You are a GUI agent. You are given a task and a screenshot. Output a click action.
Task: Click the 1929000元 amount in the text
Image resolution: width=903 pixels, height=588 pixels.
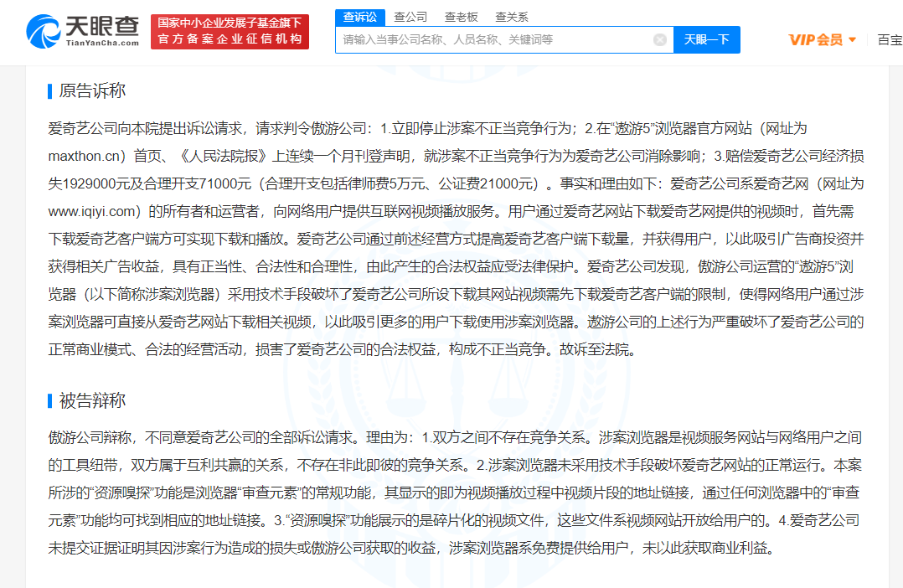pos(95,183)
